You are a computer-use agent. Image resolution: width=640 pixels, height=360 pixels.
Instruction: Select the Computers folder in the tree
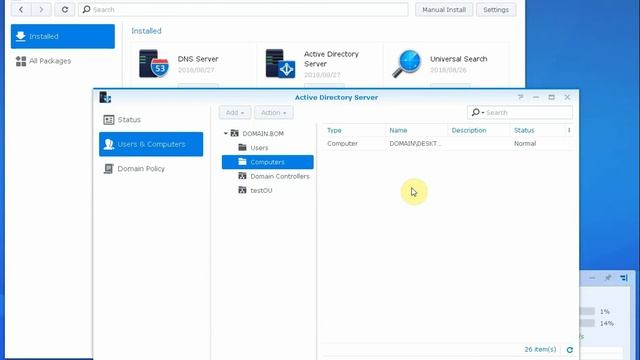coord(268,162)
